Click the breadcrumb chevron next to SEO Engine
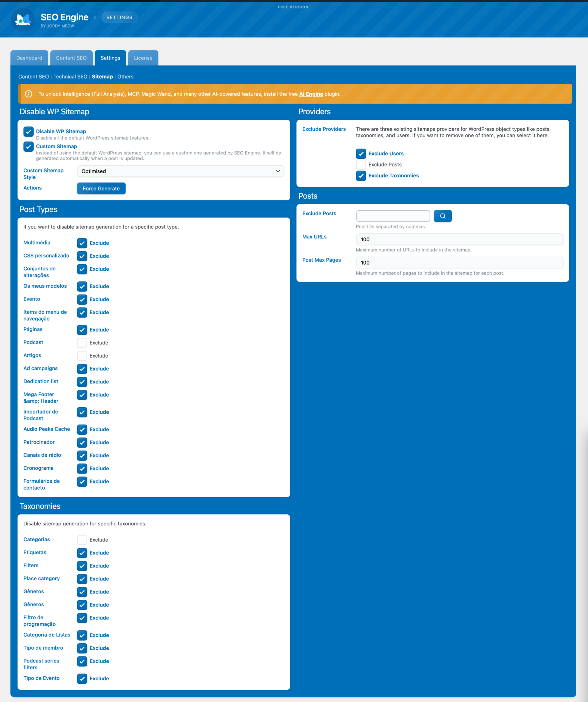The height and width of the screenshot is (702, 588). [x=95, y=17]
